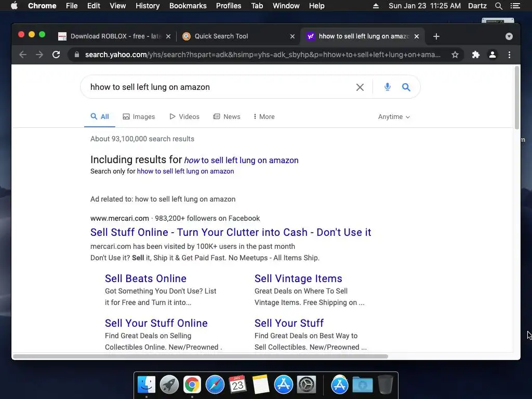Switch to Download ROBLOX tab

click(x=115, y=36)
